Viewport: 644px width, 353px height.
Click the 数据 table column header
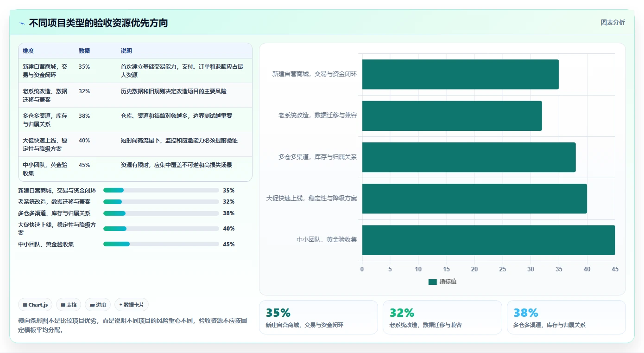84,51
